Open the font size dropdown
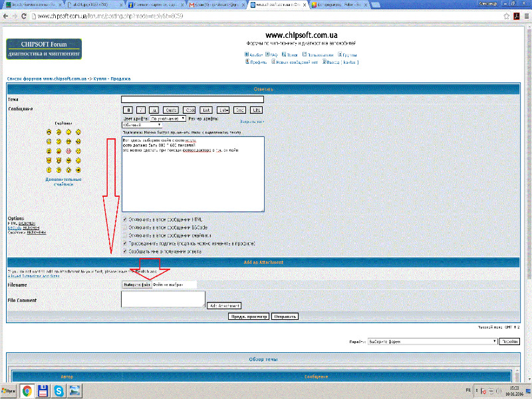The width and height of the screenshot is (532, 399). 142,125
